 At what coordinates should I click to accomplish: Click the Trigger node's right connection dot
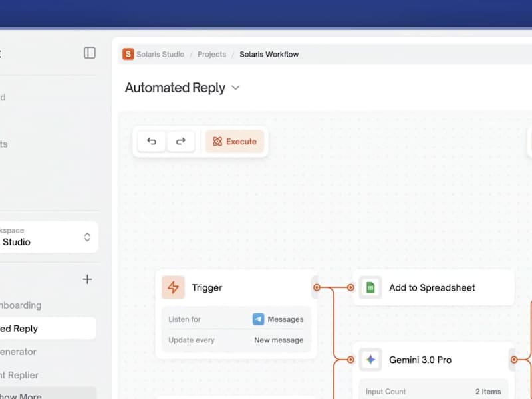coord(317,287)
